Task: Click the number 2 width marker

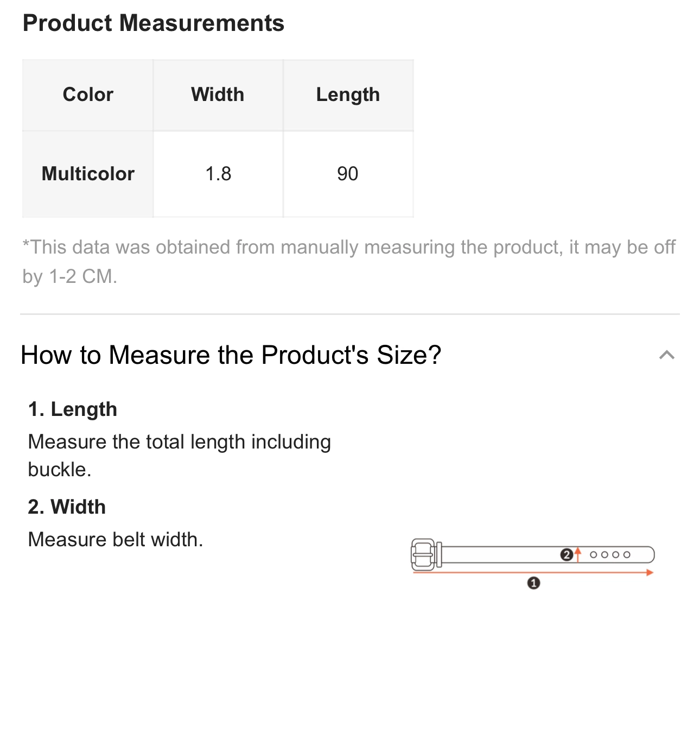Action: (x=567, y=555)
